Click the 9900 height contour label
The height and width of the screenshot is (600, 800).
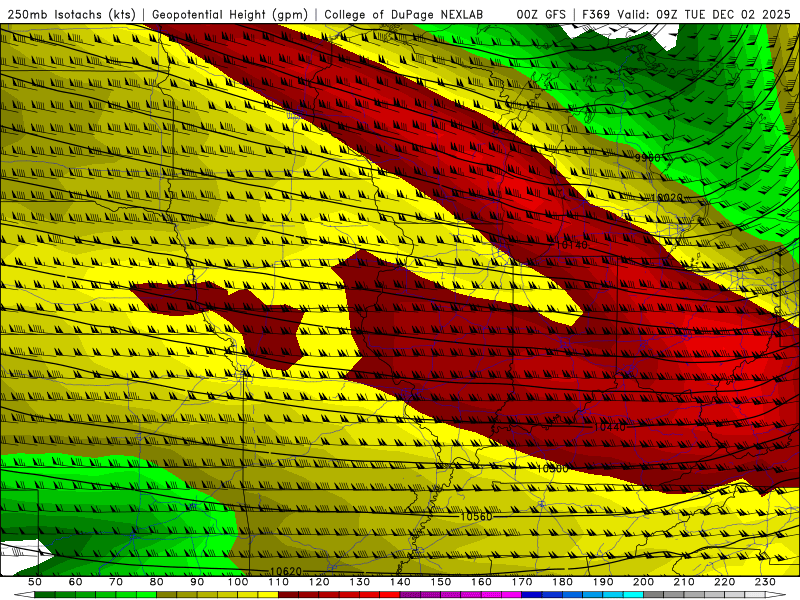coord(647,158)
